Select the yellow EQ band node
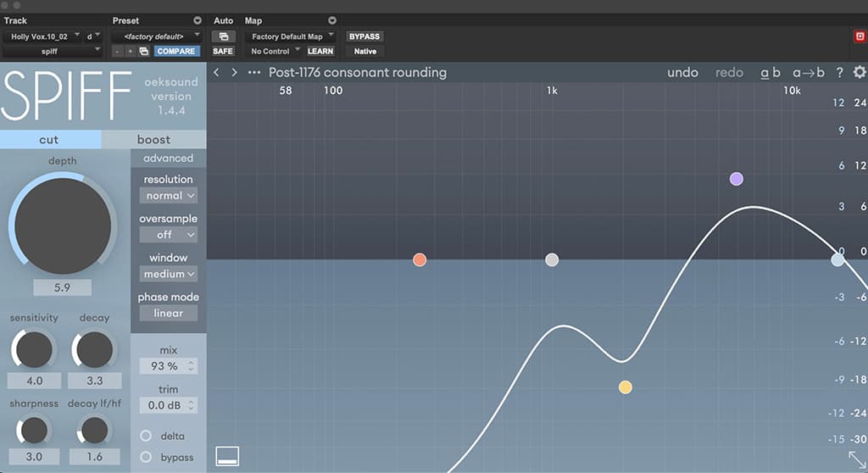 [x=625, y=387]
